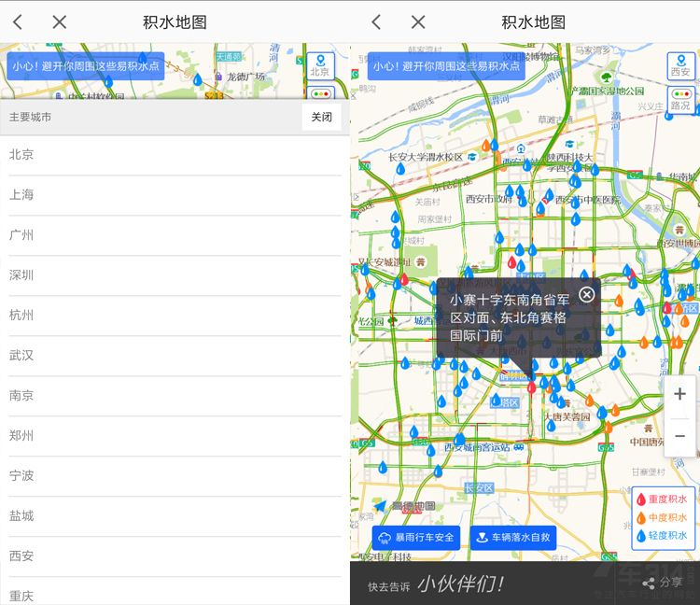700x605 pixels.
Task: Close the 主要城市 list with 关闭
Action: (321, 117)
